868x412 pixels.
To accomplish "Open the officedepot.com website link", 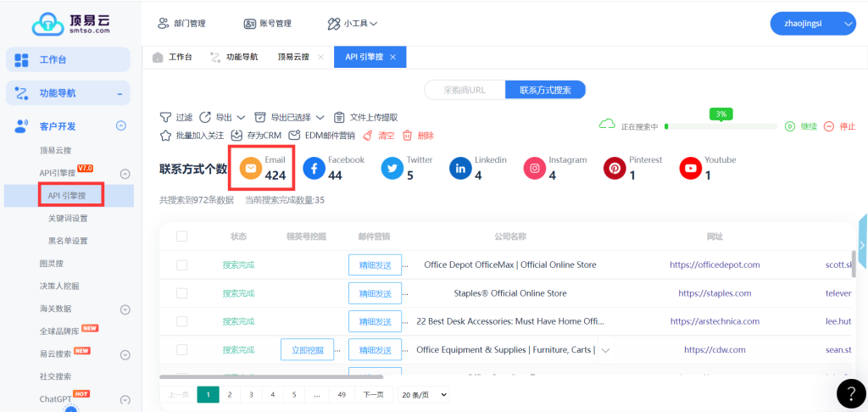I will 715,265.
